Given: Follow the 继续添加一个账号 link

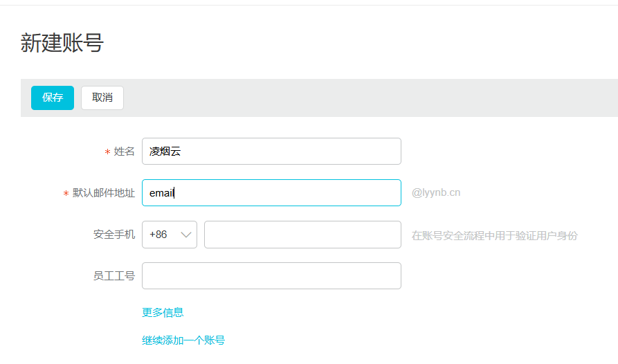Looking at the screenshot, I should coord(183,340).
